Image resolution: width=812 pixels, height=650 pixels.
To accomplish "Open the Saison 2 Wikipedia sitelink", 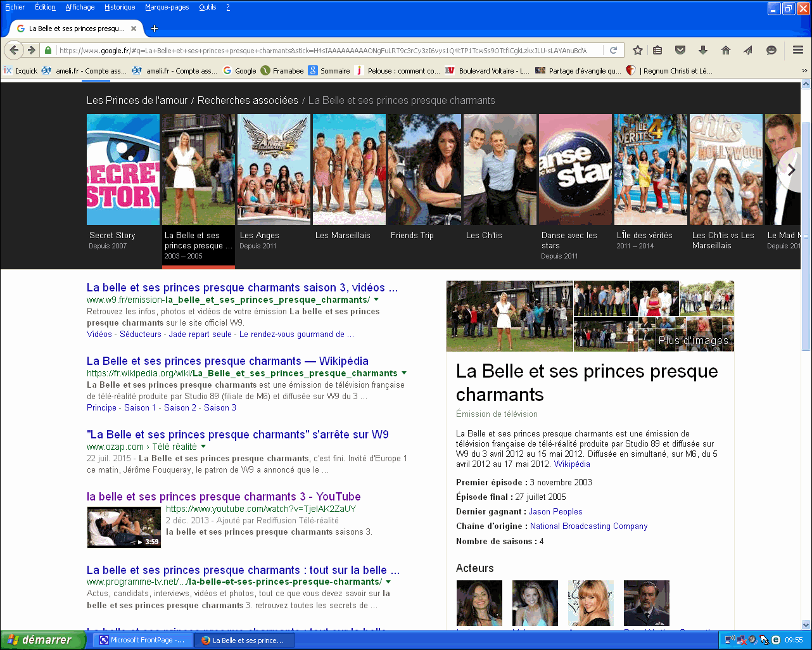I will (180, 407).
